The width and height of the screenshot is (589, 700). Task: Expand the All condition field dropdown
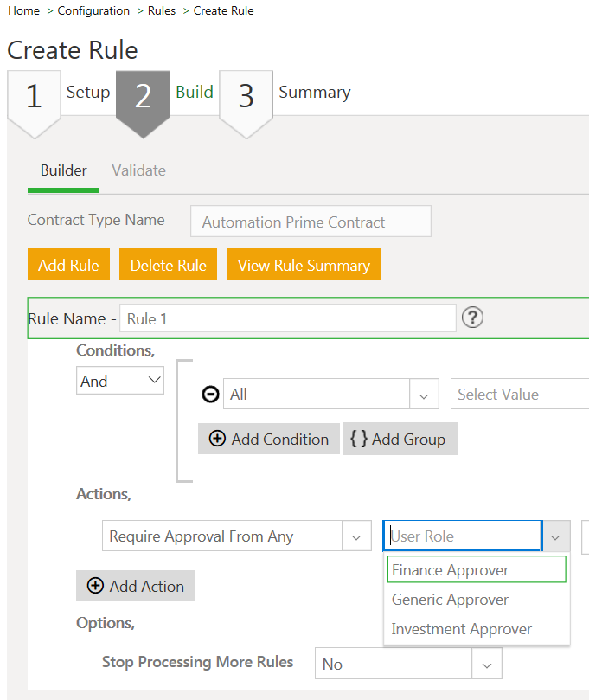click(x=423, y=395)
